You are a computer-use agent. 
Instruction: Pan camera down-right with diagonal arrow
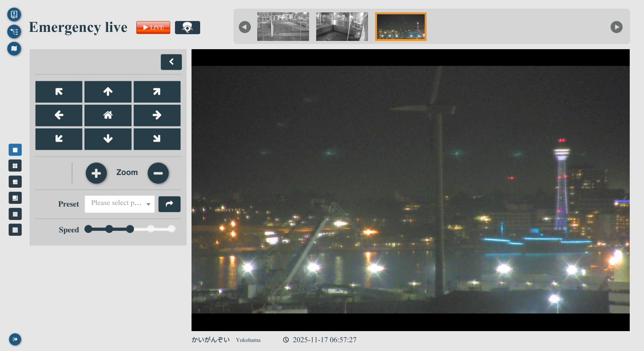pos(157,139)
